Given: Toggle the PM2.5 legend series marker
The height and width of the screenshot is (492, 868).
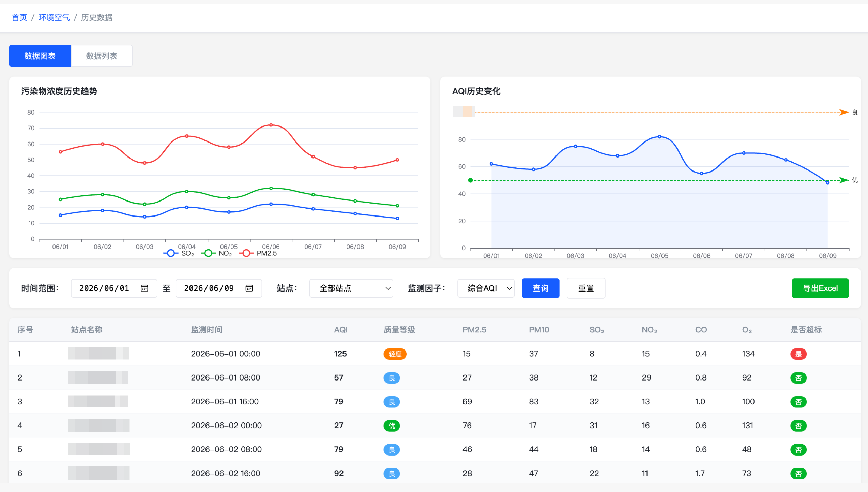Looking at the screenshot, I should click(x=246, y=253).
